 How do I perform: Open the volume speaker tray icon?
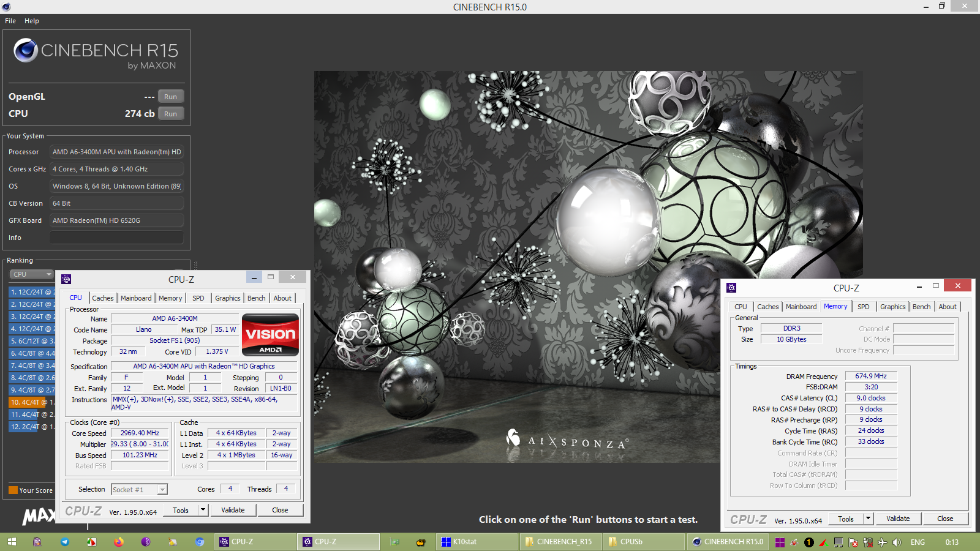897,542
